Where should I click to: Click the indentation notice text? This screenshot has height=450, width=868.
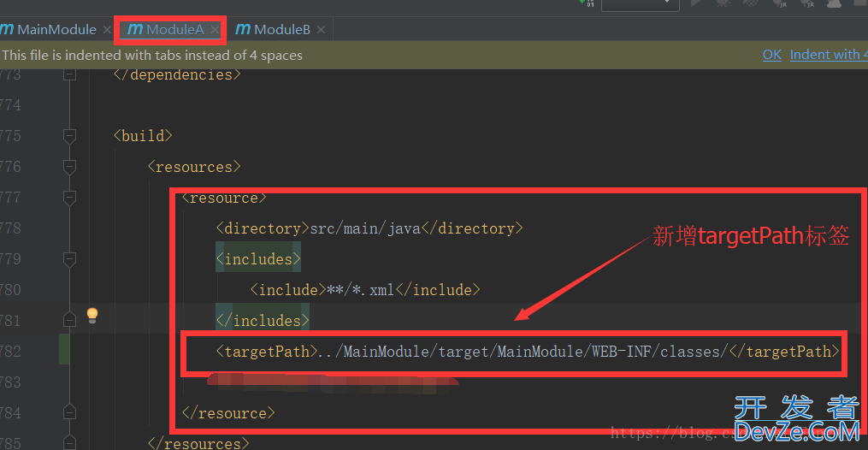click(x=152, y=56)
